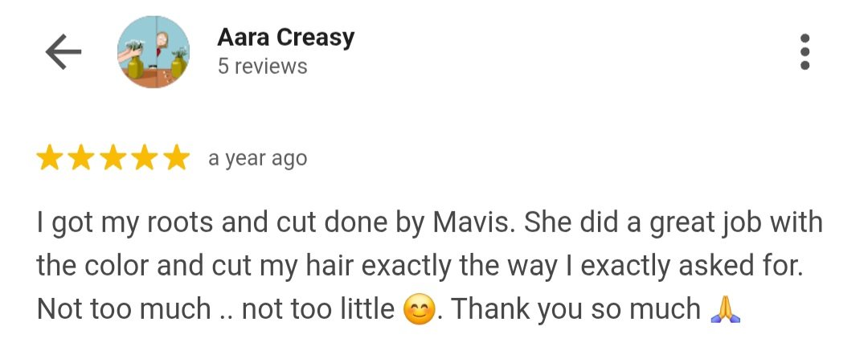This screenshot has width=868, height=363.
Task: Open the three-dot more options menu
Action: click(x=805, y=52)
